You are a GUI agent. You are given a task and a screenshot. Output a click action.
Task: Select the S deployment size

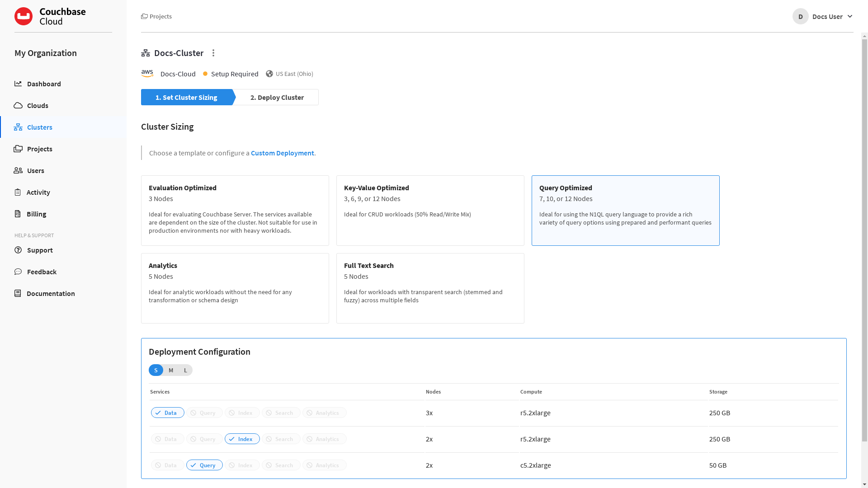pos(156,370)
